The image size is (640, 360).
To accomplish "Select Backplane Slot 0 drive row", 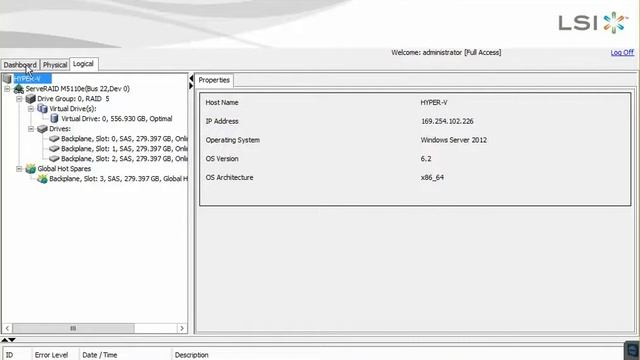I will (124, 139).
